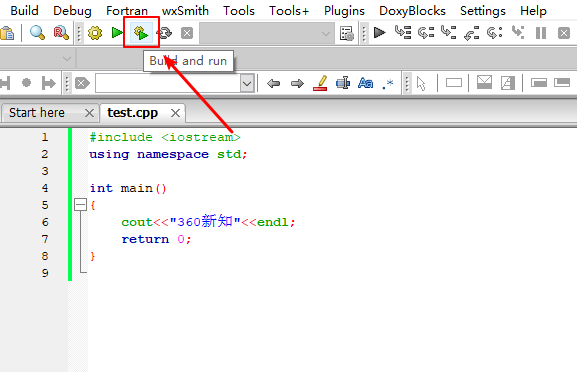The image size is (577, 372).
Task: Open the Help menu
Action: [533, 11]
